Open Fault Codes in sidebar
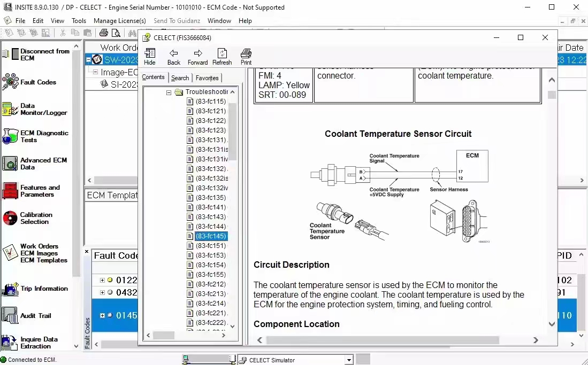 [x=29, y=82]
